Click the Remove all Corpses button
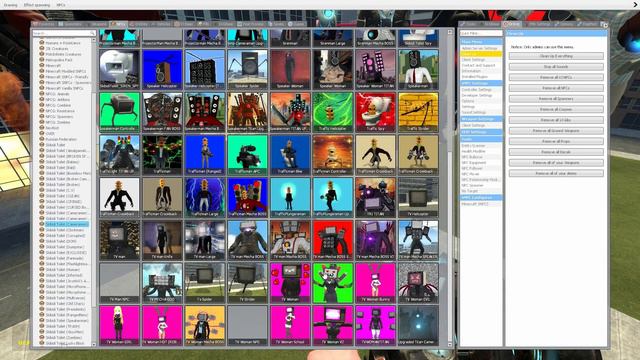Image resolution: width=640 pixels, height=360 pixels. (556, 109)
